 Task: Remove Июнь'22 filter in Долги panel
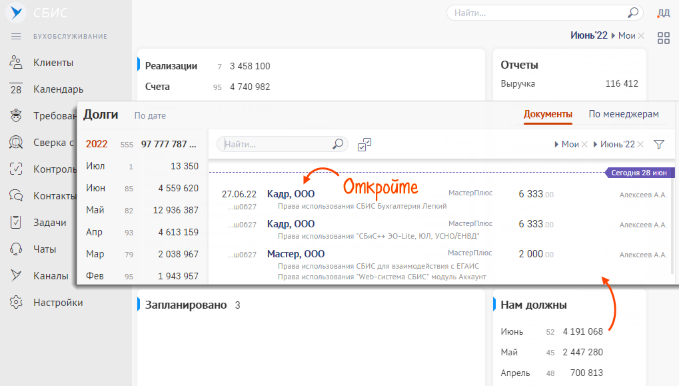(x=640, y=144)
